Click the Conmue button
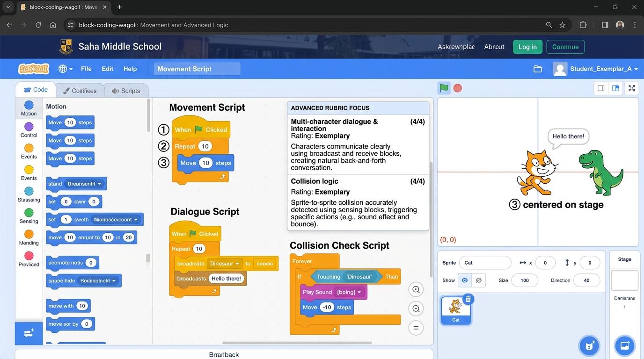 pos(565,47)
